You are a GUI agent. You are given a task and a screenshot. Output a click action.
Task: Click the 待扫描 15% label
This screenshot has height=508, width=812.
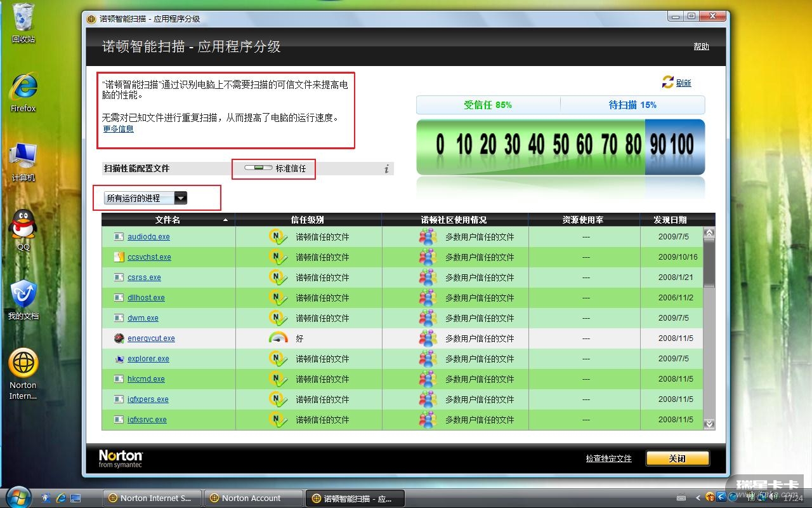pyautogui.click(x=632, y=105)
